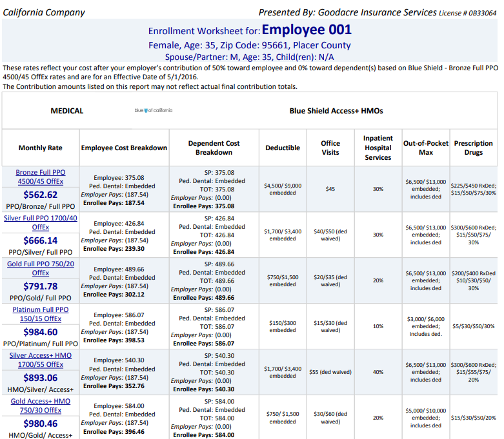Click the Out-of-Pocket Max column header
504x439 pixels.
click(x=426, y=148)
